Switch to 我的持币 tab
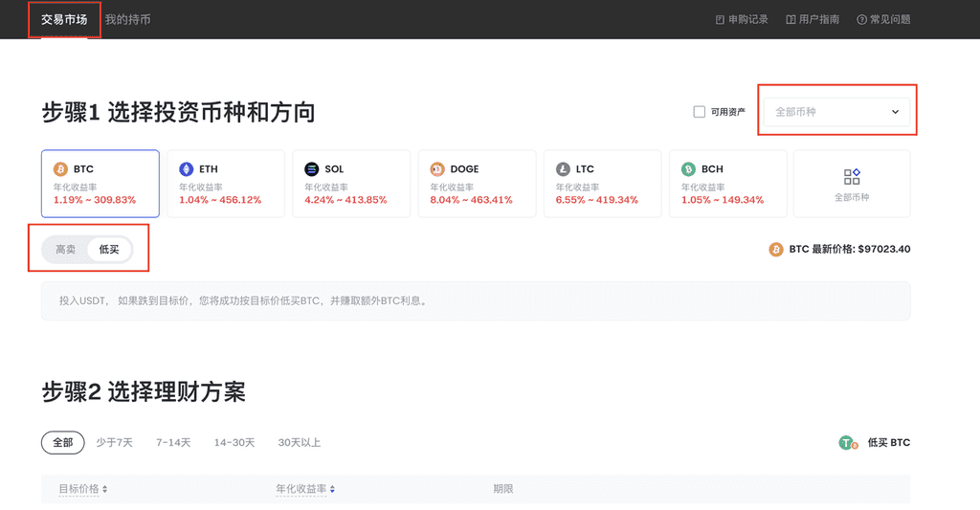The width and height of the screenshot is (980, 510). 127,19
